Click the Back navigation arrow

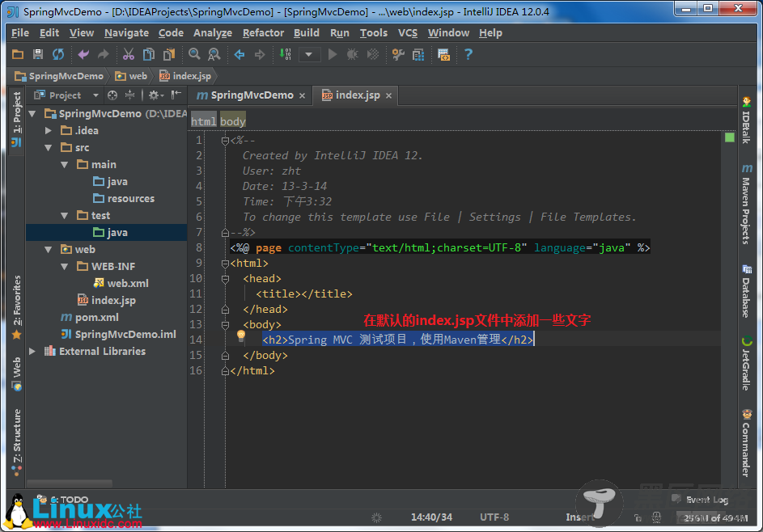239,54
